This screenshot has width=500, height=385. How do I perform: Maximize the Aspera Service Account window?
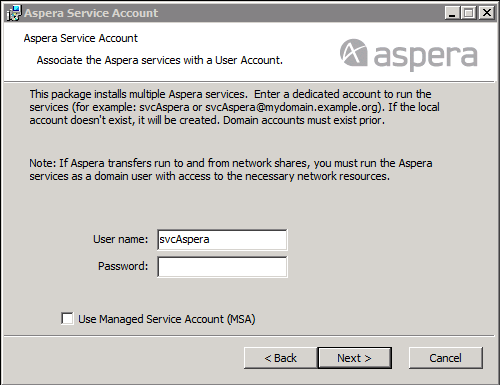pos(469,13)
